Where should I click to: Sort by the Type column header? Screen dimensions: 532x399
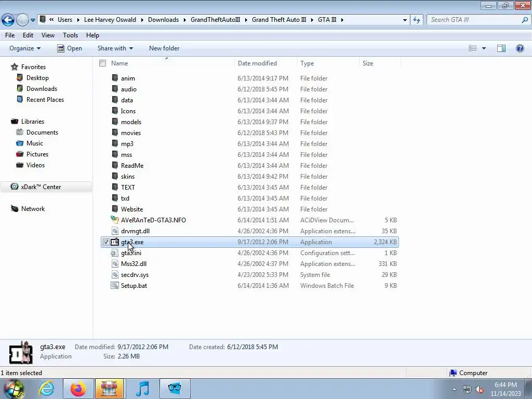[x=307, y=63]
